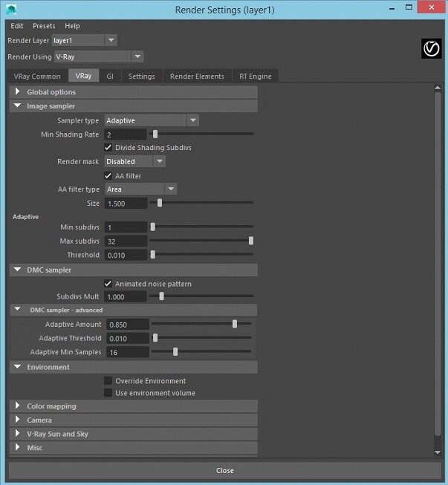Click the AA filter Size slider handle
448x485 pixels.
160,203
